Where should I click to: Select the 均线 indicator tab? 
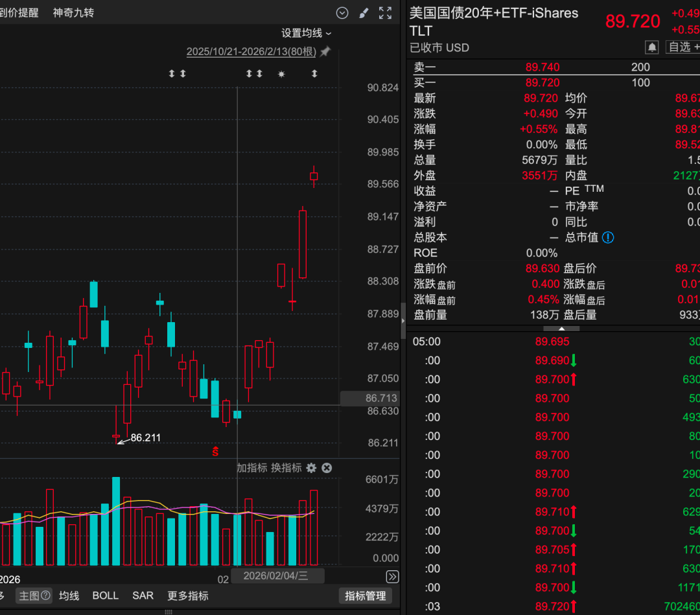tap(69, 596)
